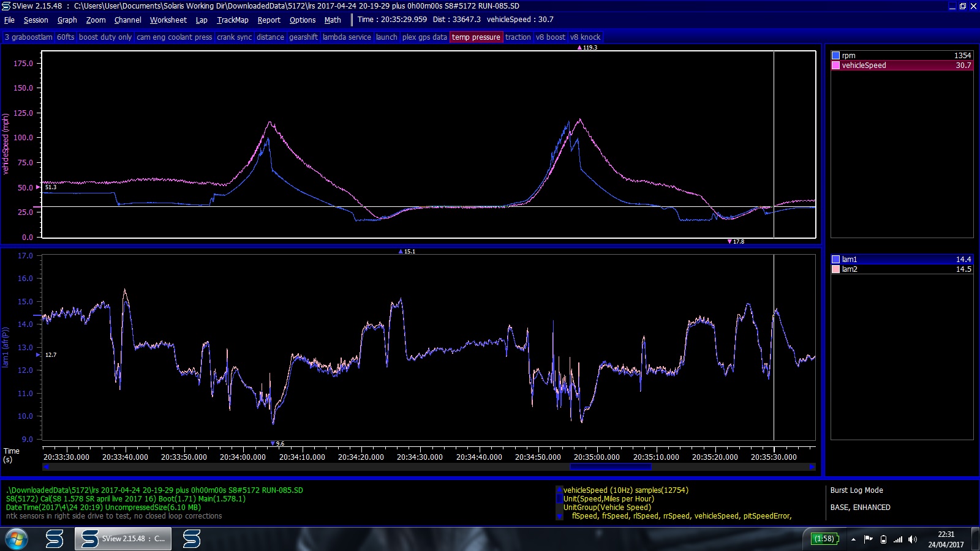Select the boost duty only tab
This screenshot has height=551, width=980.
(x=105, y=37)
